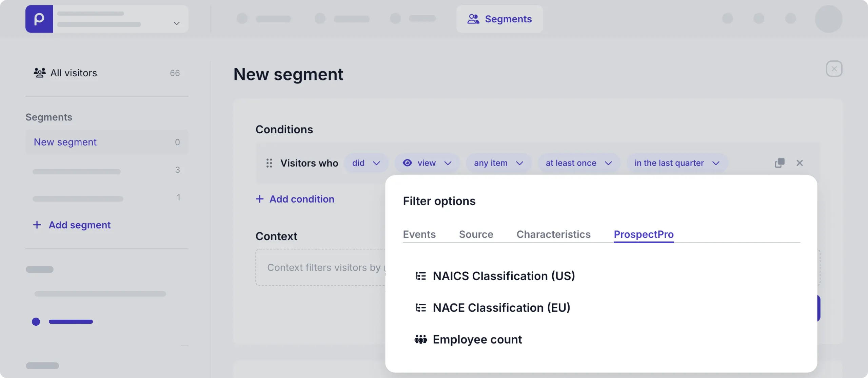Click the hierarchy icon next to NACE Classification

421,307
